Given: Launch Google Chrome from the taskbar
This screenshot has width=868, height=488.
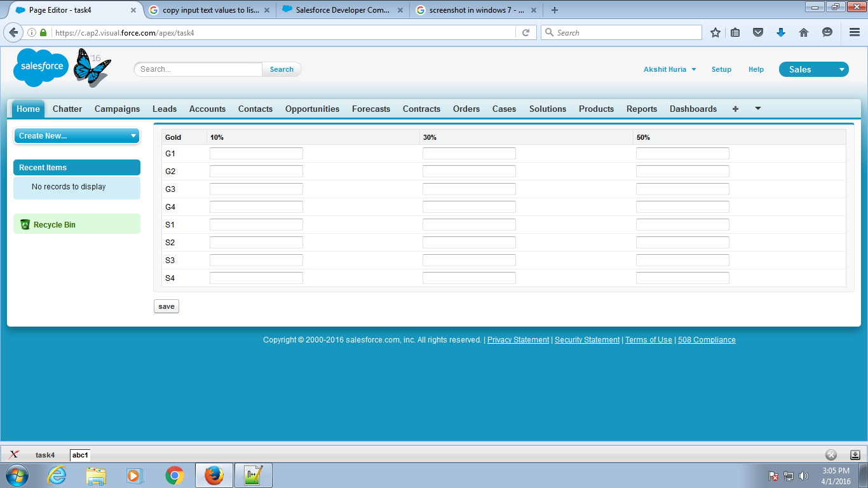Looking at the screenshot, I should [x=175, y=475].
